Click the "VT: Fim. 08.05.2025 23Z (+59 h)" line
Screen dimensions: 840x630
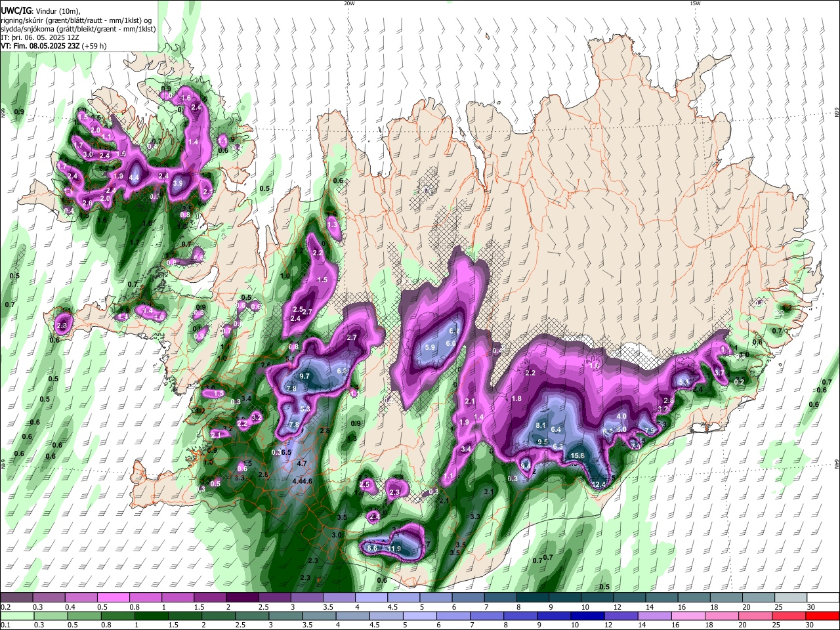coord(53,47)
